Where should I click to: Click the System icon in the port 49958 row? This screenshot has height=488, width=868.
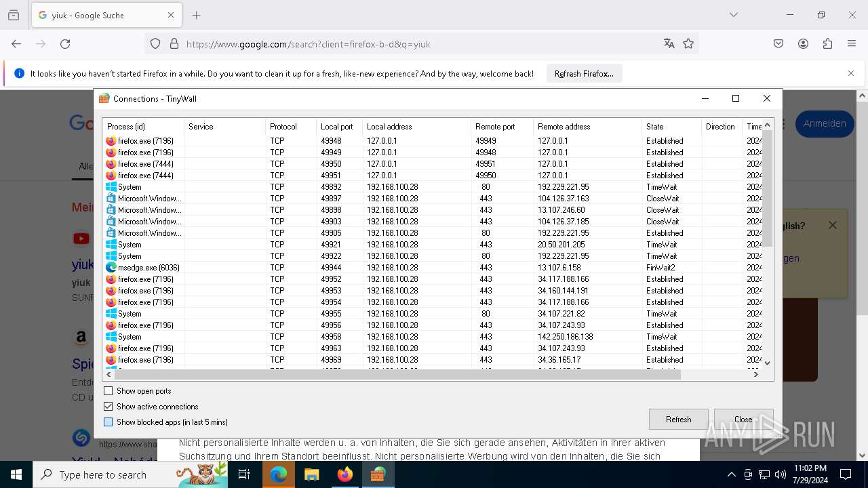pyautogui.click(x=111, y=337)
